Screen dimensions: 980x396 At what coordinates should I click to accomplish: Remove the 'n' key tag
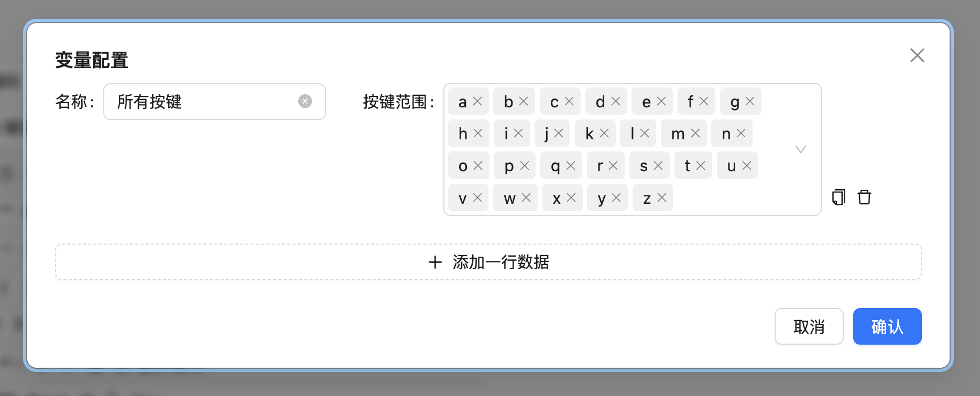click(741, 134)
